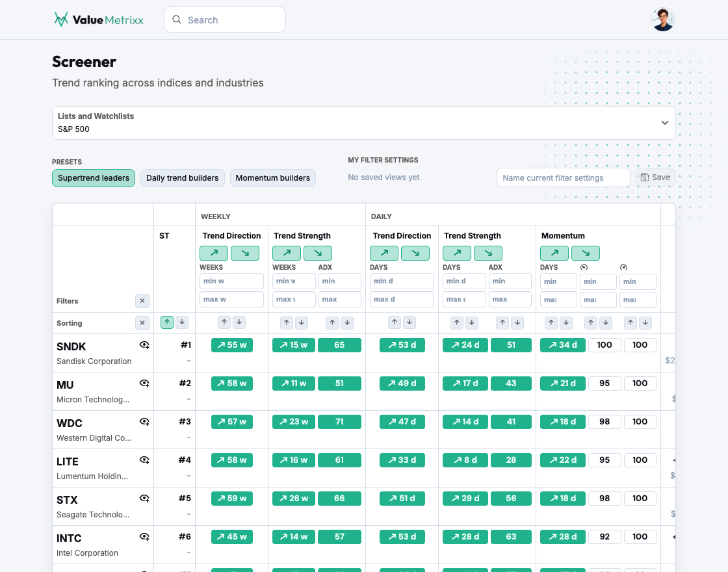
Task: Click daily Trend Direction min days field
Action: point(402,281)
